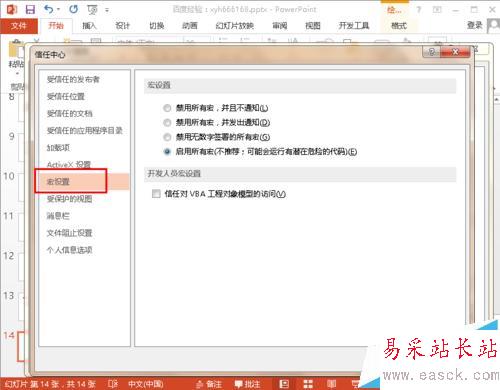Switch to the 格式 (Format) ribbon tab
500x390 pixels.
pyautogui.click(x=399, y=26)
